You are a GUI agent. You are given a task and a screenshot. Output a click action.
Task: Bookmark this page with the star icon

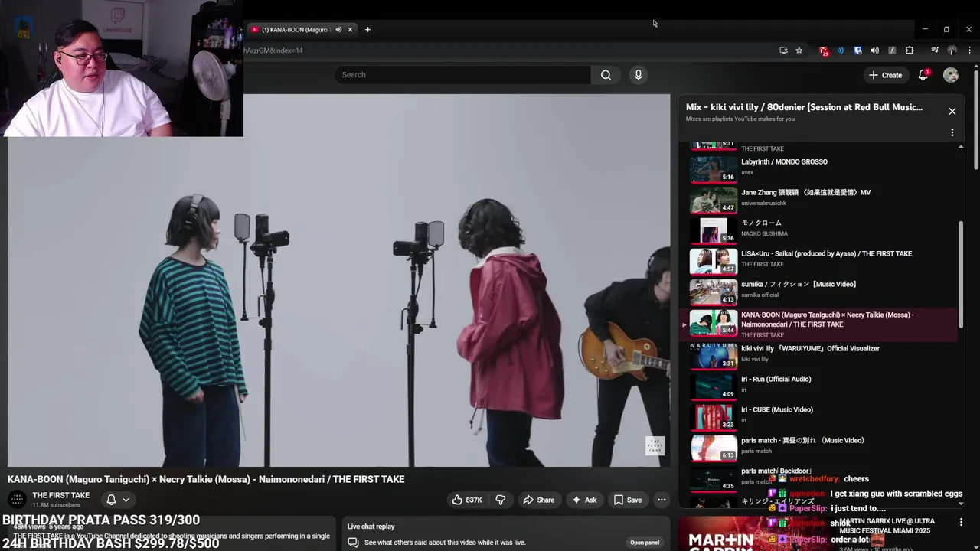pyautogui.click(x=799, y=51)
